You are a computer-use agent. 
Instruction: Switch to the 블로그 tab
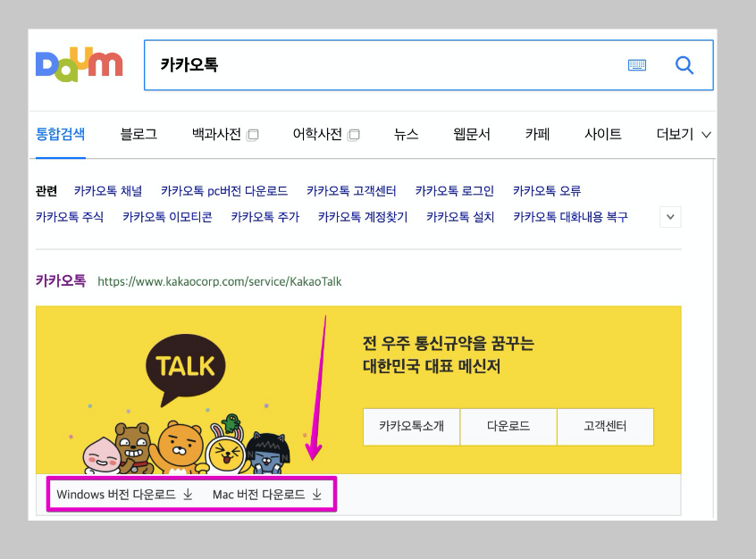tap(139, 134)
